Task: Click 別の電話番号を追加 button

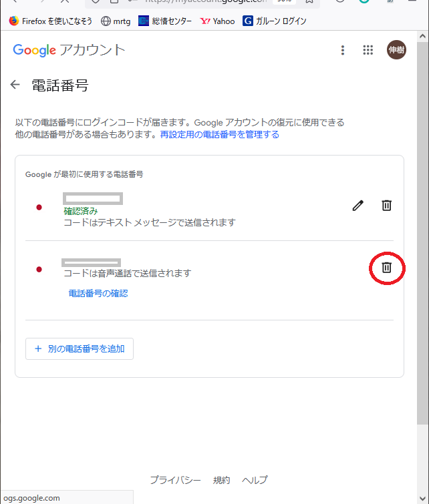Action: (x=80, y=348)
